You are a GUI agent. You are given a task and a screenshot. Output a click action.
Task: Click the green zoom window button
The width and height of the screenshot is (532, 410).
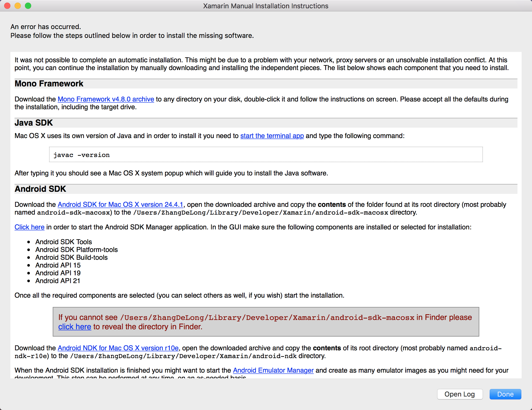coord(28,6)
